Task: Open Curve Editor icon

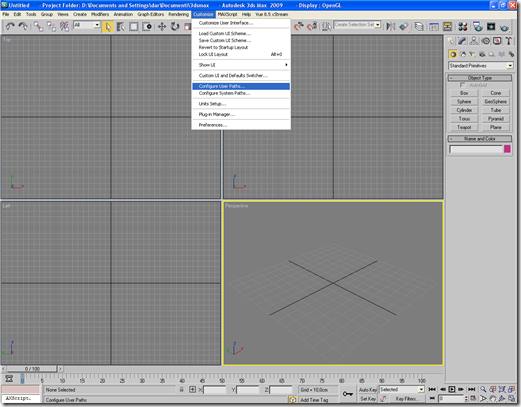Action: coord(434,26)
